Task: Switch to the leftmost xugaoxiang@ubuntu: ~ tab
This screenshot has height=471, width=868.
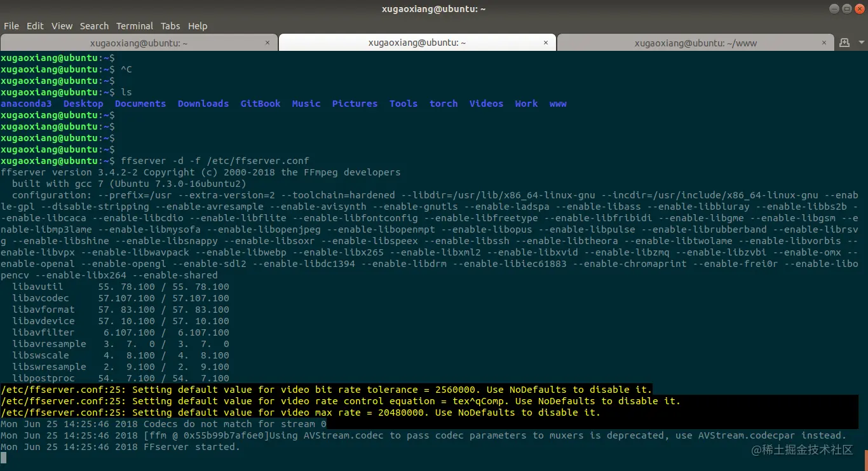Action: (139, 43)
